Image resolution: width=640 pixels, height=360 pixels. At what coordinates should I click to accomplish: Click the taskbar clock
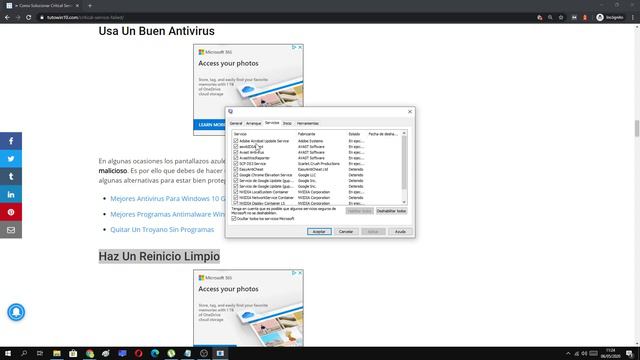click(x=610, y=353)
